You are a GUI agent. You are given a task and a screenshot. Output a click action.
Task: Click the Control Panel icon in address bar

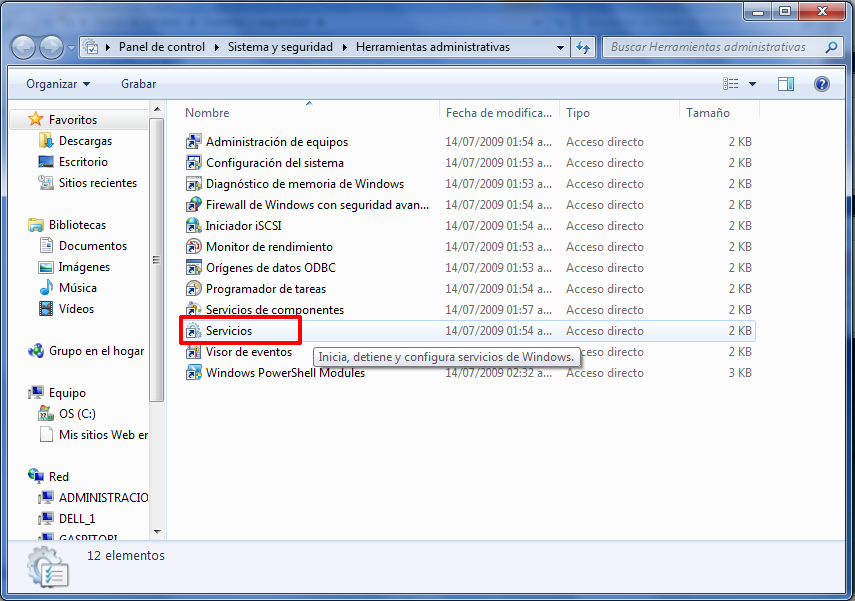[91, 47]
